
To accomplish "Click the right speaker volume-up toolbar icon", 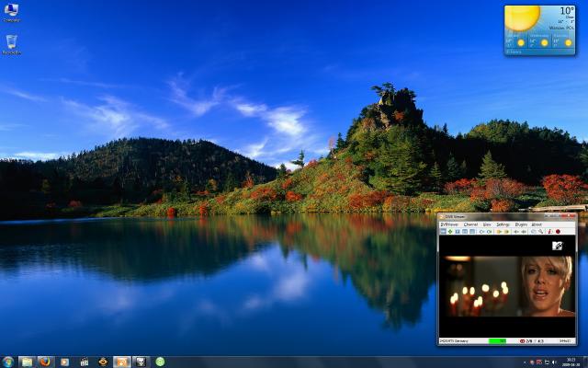I will click(524, 232).
